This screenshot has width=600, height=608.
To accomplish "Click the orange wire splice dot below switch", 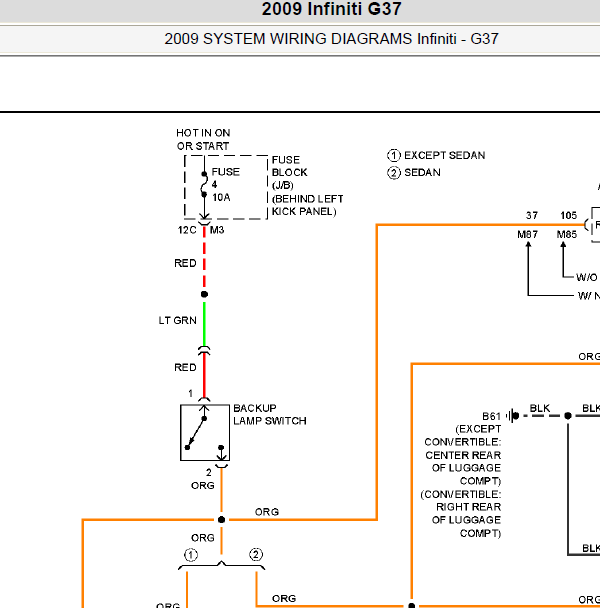I will coord(221,520).
